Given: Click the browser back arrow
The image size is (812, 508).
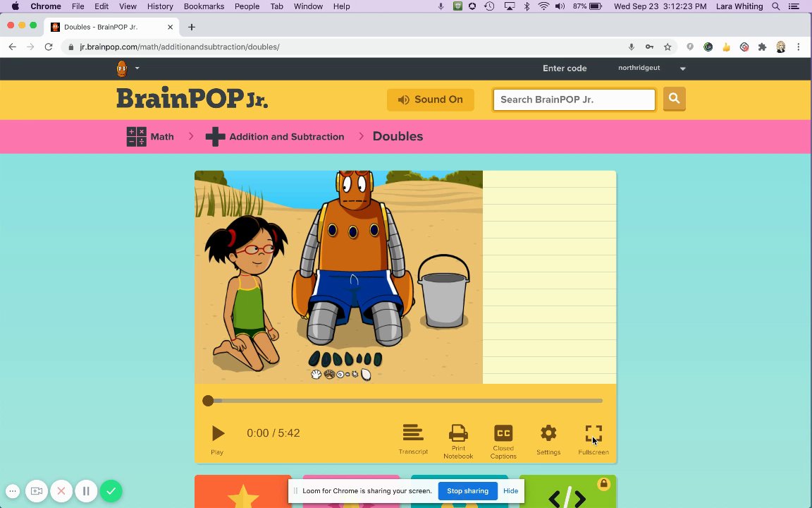Looking at the screenshot, I should click(x=13, y=47).
